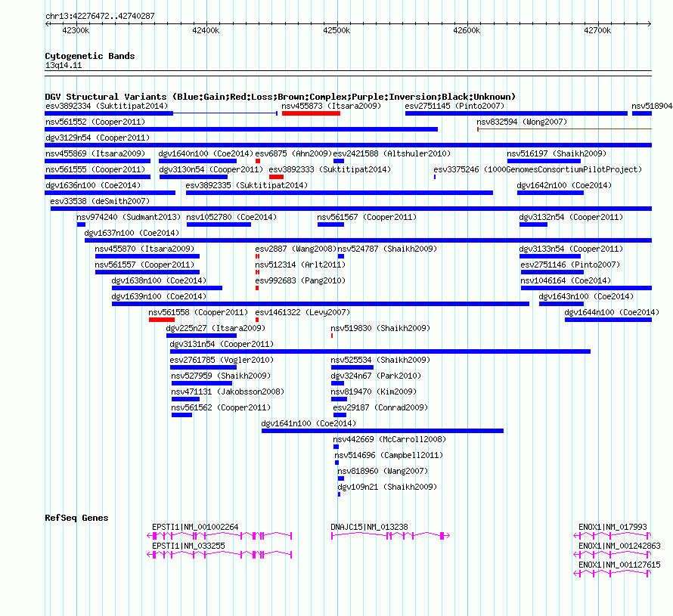Select nsv561562 (Cooper2011) label
Image resolution: width=673 pixels, height=616 pixels.
221,407
